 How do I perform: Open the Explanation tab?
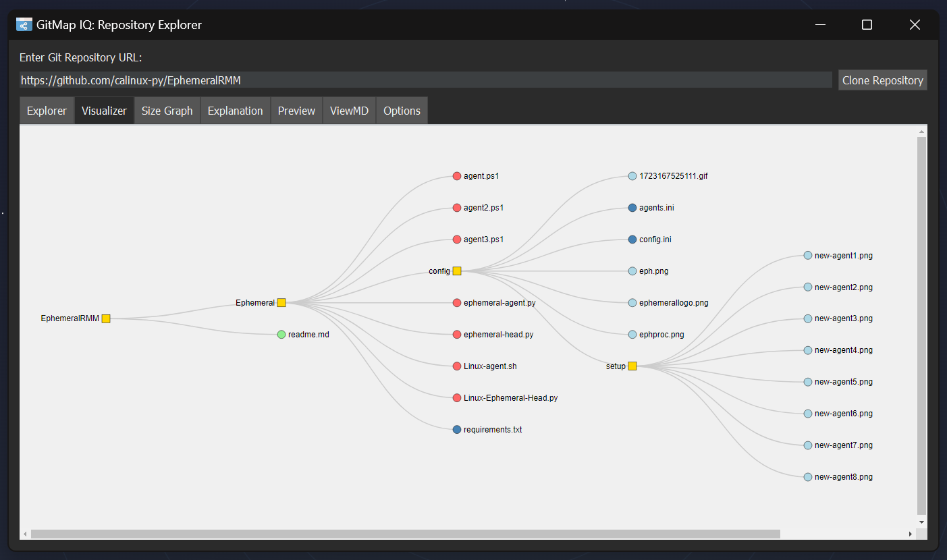tap(236, 111)
